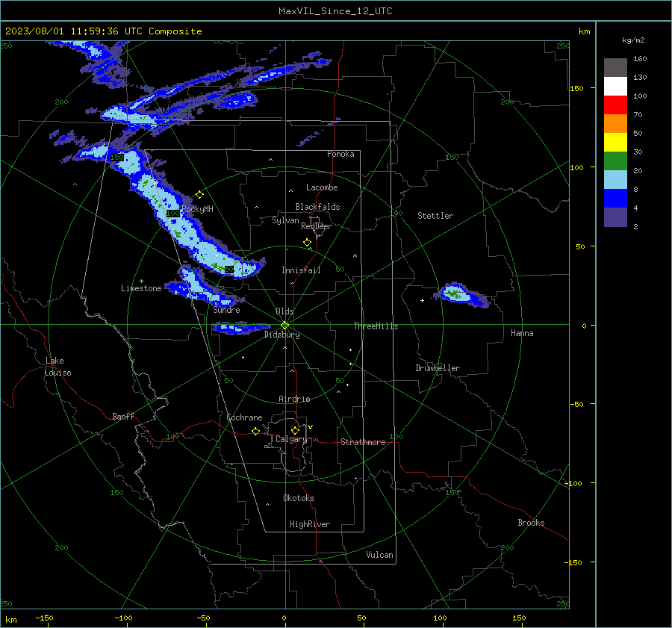Click the Okotoks town label
The width and height of the screenshot is (672, 628).
[x=299, y=498]
